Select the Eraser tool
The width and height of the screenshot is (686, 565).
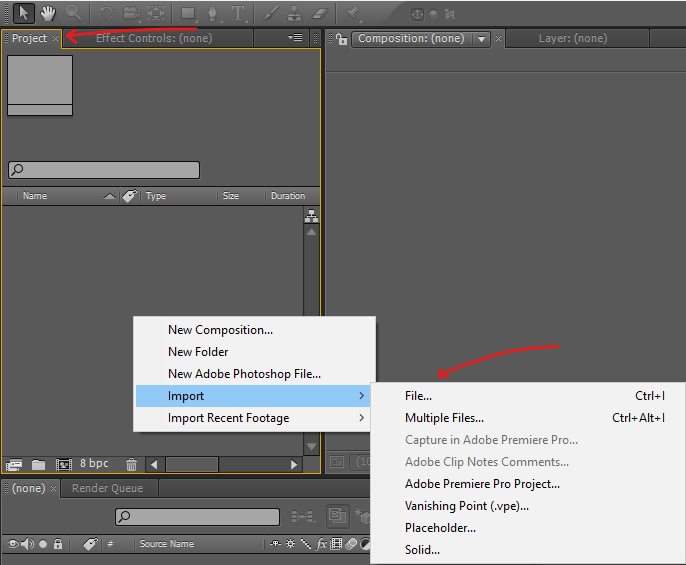tap(319, 14)
